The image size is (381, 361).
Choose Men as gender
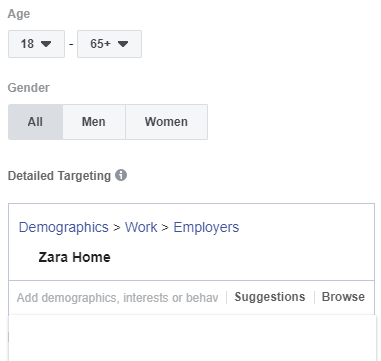94,122
